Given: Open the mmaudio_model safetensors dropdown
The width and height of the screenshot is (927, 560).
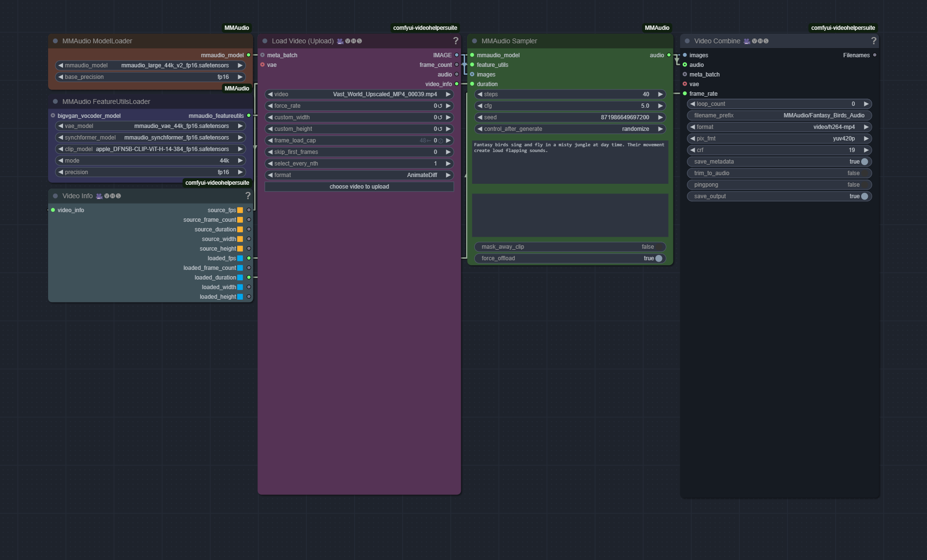Looking at the screenshot, I should tap(151, 65).
